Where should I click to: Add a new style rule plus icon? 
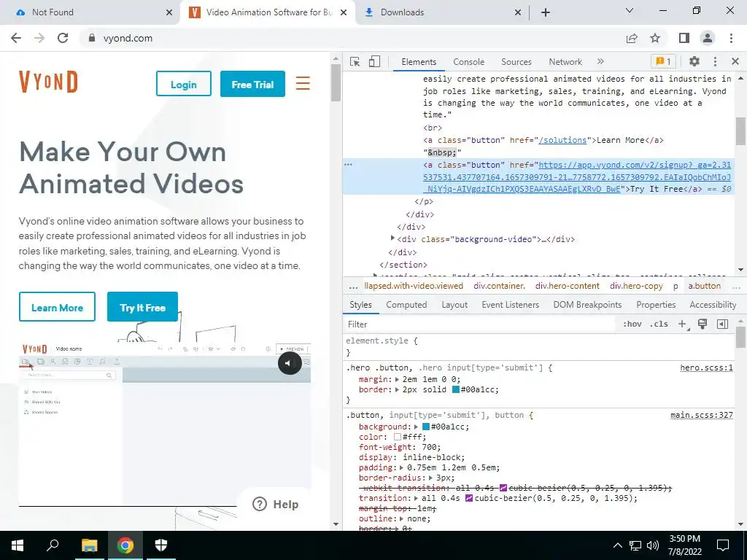[683, 324]
